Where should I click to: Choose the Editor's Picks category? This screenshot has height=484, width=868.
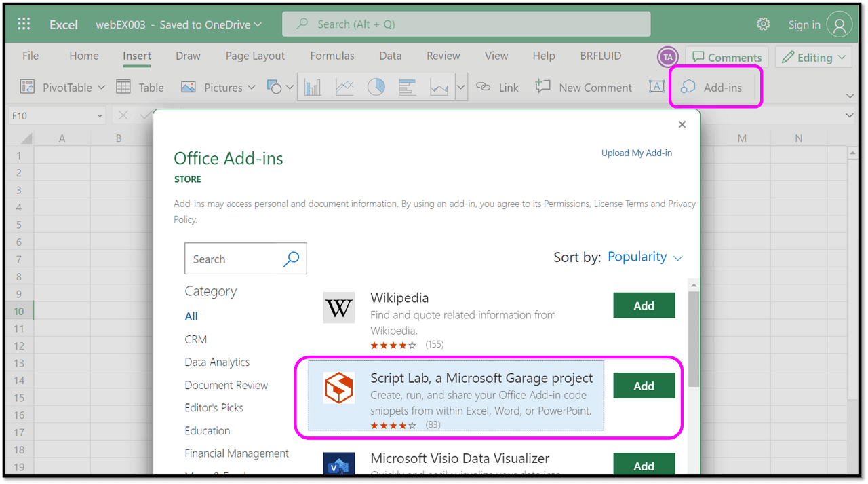(x=214, y=407)
